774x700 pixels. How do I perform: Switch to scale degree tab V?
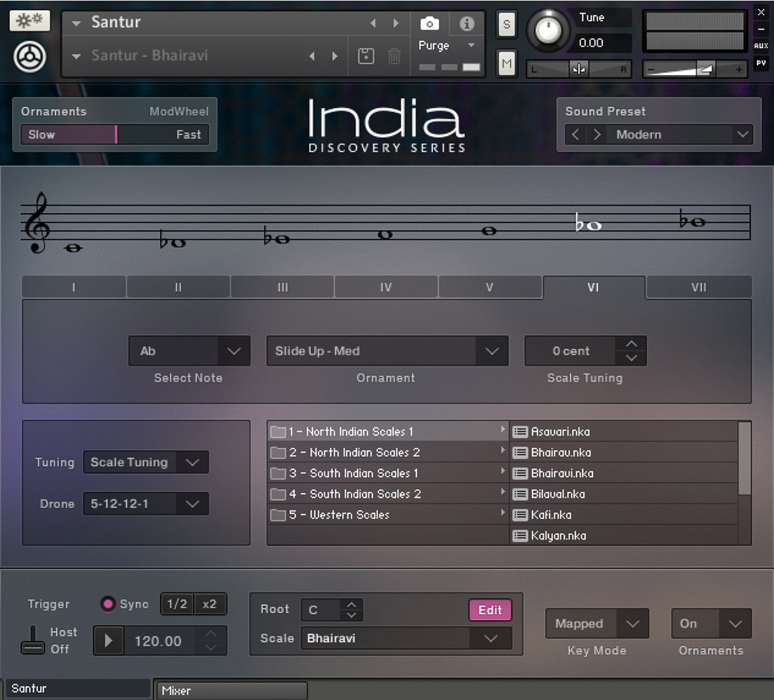tap(490, 287)
